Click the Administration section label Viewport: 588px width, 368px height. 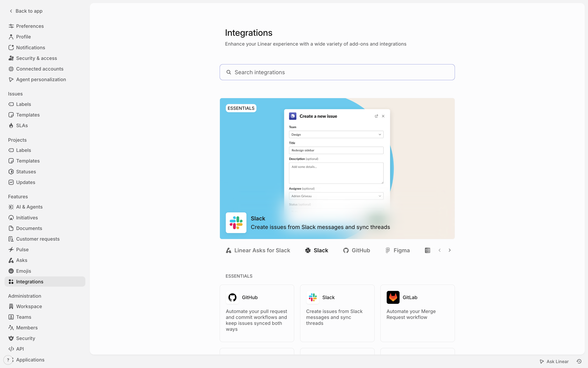(x=24, y=296)
